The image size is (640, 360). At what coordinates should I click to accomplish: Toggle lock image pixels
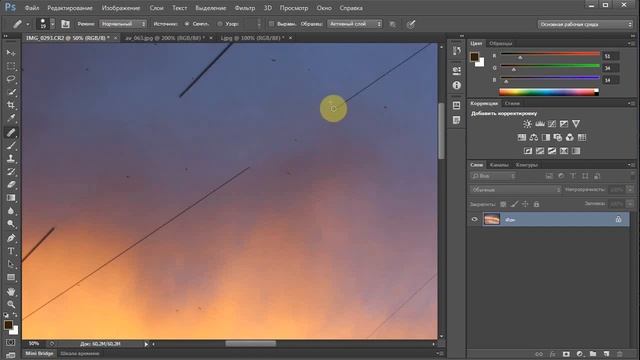pos(514,204)
